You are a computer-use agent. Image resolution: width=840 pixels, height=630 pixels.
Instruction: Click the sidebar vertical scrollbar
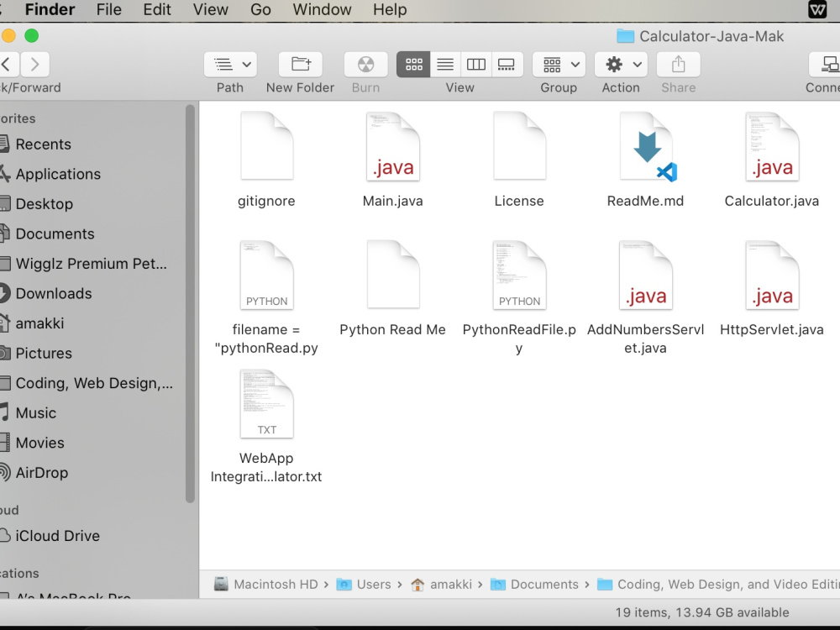pos(190,304)
